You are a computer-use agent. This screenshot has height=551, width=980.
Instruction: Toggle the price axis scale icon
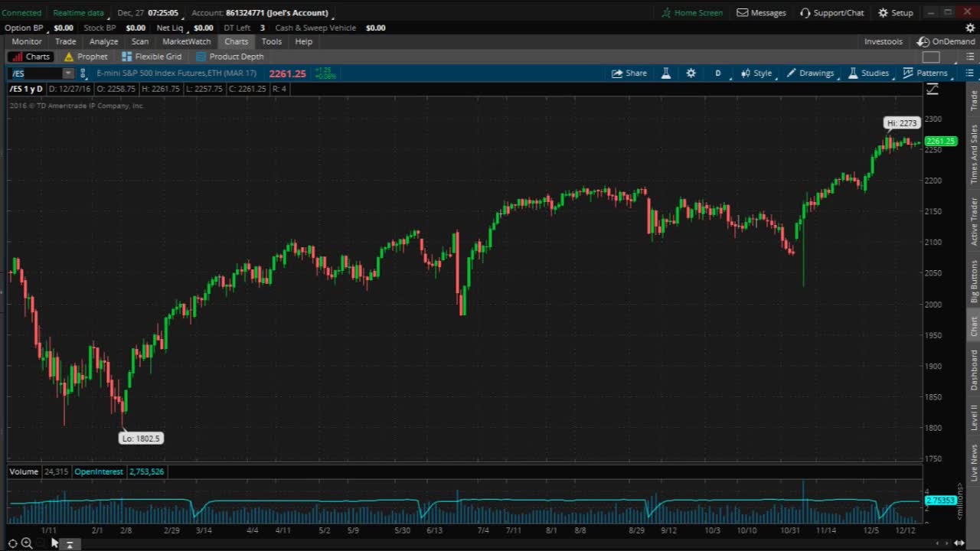(x=932, y=90)
